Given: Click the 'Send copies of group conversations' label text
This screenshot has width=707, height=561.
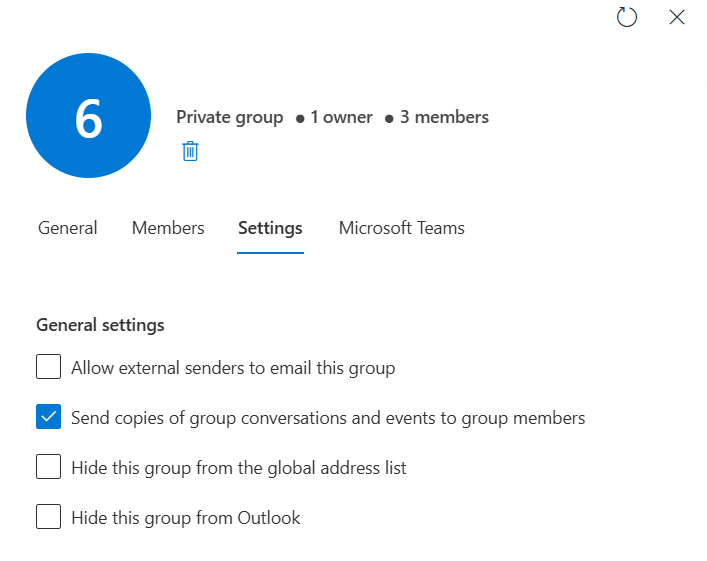Looking at the screenshot, I should 328,418.
